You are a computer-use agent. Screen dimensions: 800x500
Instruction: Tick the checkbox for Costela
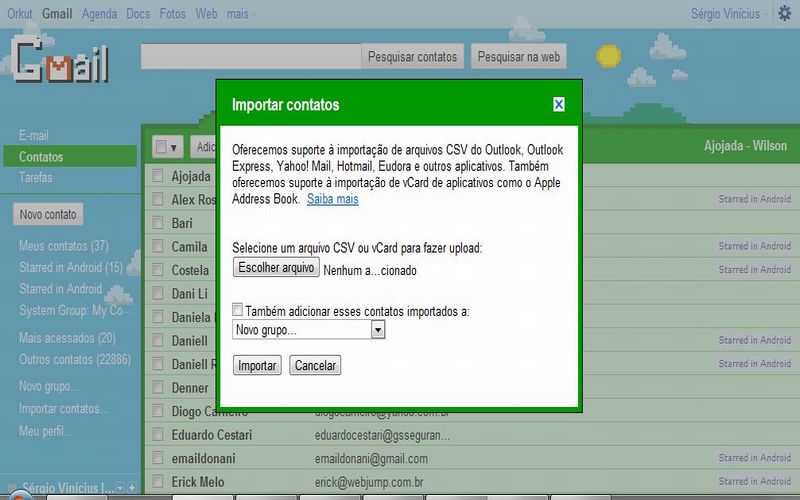pyautogui.click(x=158, y=269)
